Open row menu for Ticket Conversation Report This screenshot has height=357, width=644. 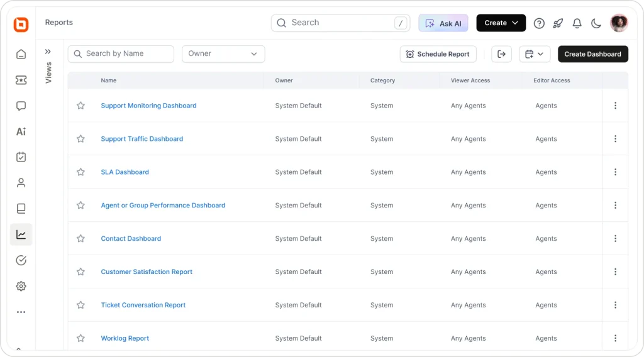click(615, 305)
